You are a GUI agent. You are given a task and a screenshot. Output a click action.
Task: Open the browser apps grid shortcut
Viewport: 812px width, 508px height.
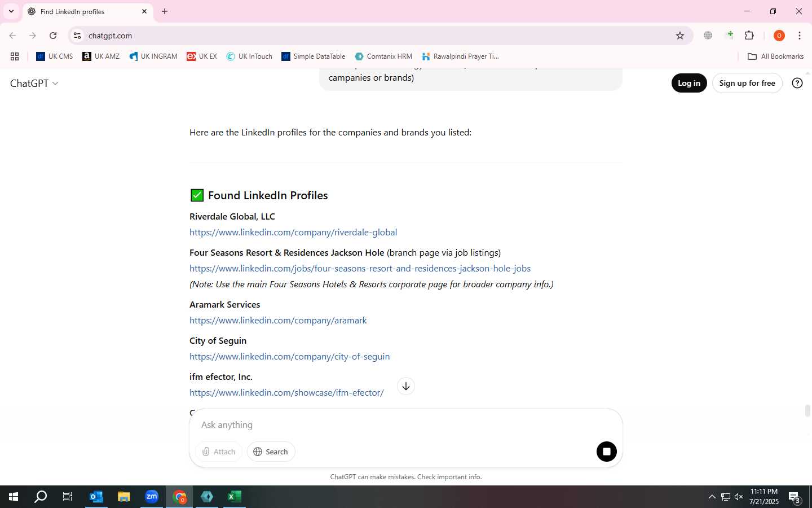pyautogui.click(x=15, y=56)
